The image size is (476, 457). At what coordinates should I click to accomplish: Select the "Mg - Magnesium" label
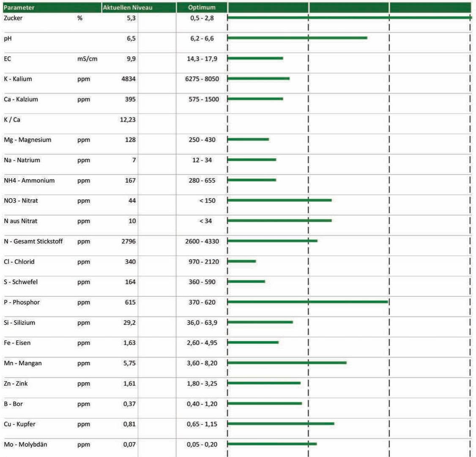point(27,140)
